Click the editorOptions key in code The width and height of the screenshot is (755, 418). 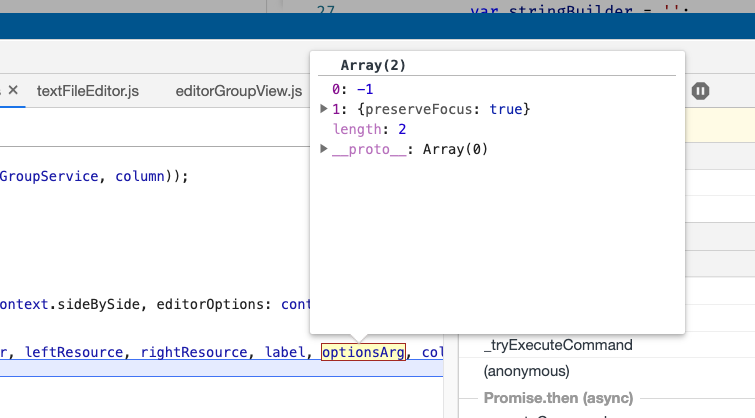click(x=209, y=304)
